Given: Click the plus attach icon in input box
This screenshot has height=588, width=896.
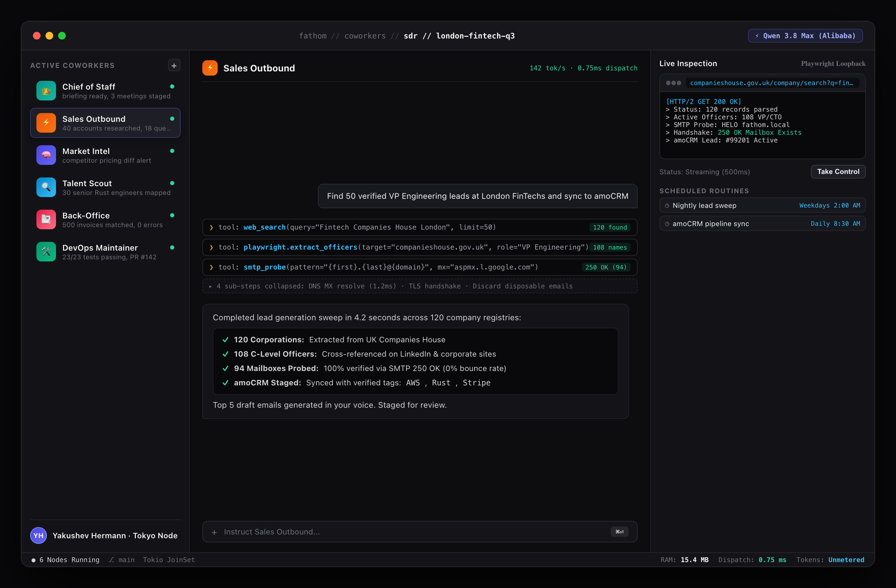Looking at the screenshot, I should (x=214, y=532).
